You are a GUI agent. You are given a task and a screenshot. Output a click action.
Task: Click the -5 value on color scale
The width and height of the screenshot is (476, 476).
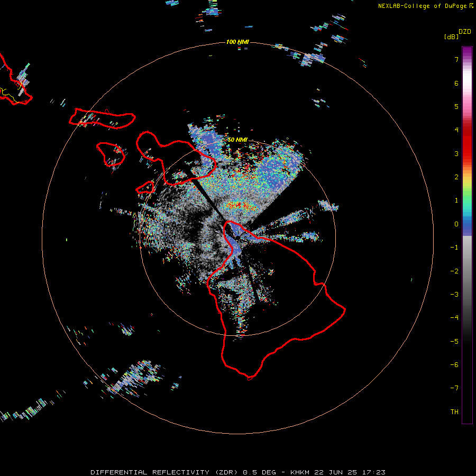pyautogui.click(x=454, y=341)
